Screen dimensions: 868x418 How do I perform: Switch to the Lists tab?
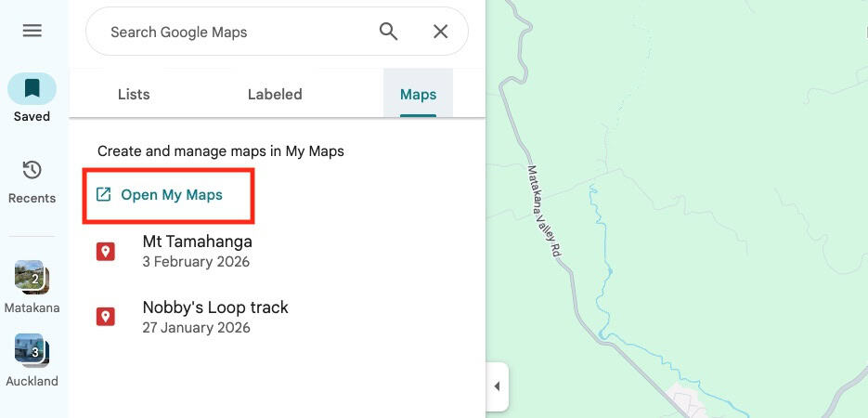[134, 94]
